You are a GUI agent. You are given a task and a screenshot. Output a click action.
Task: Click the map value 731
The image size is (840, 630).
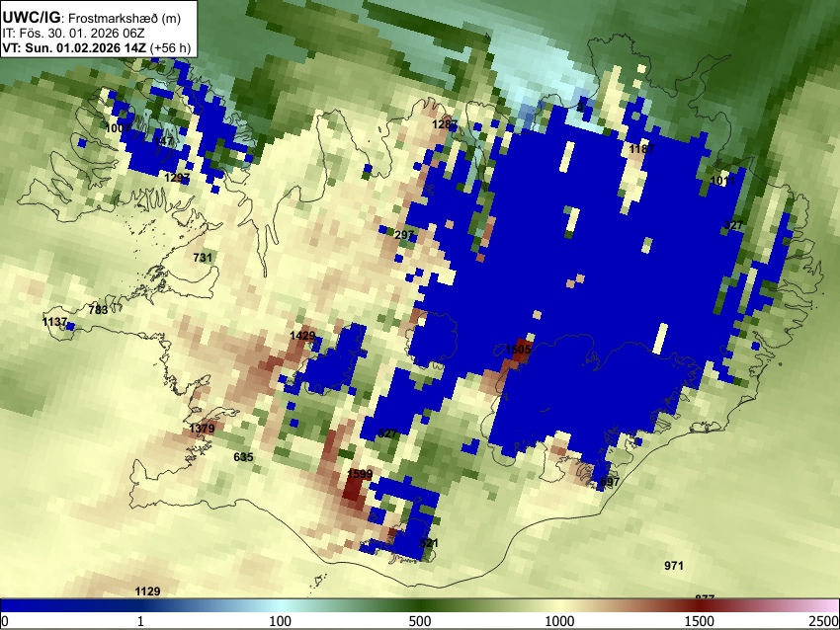click(203, 258)
